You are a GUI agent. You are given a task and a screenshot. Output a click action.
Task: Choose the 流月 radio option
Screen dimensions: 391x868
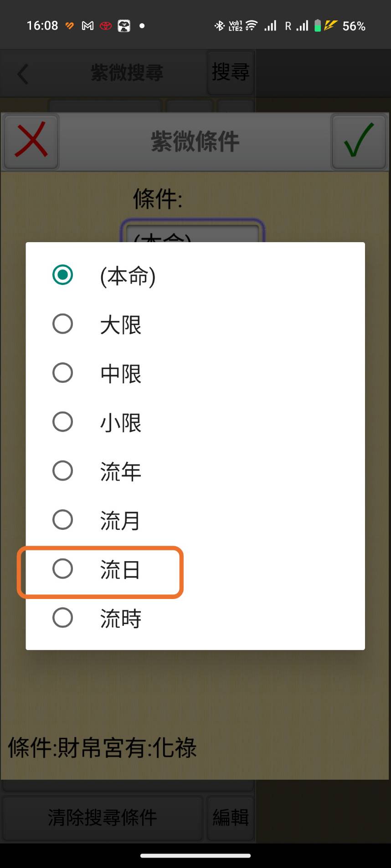tap(63, 520)
